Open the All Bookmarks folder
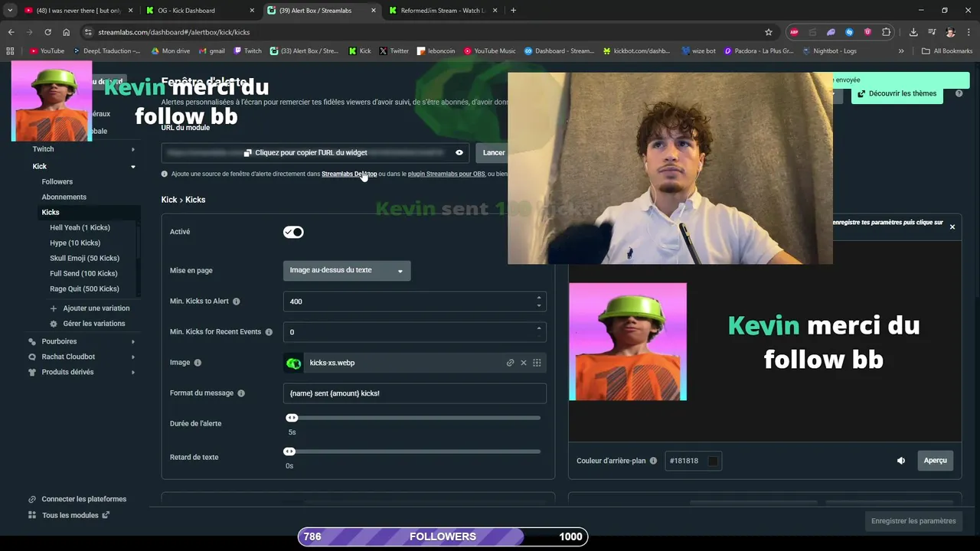 click(x=947, y=51)
